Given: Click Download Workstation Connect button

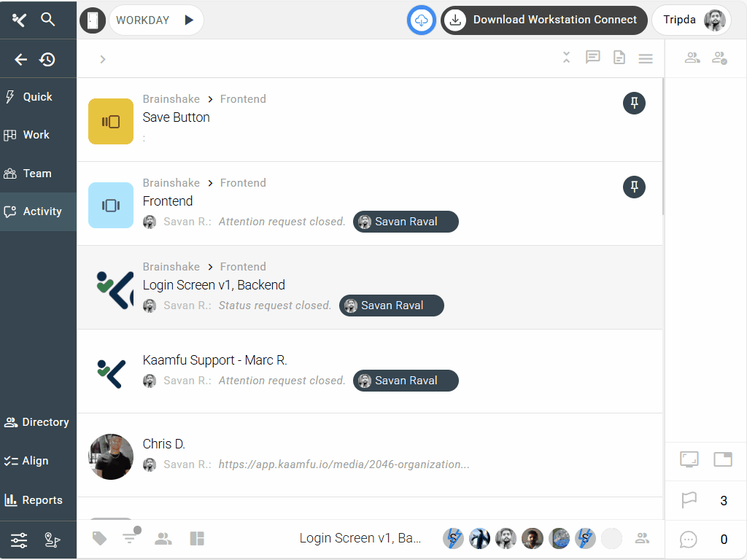Looking at the screenshot, I should point(544,20).
